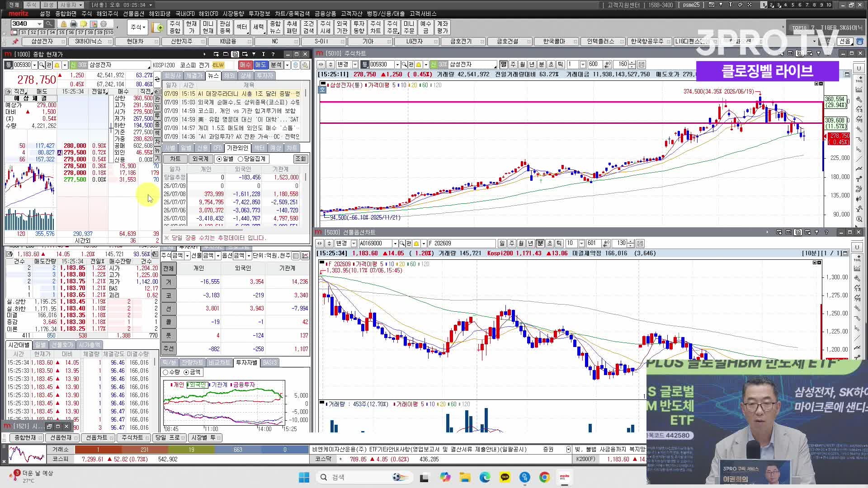Open the A0169000 code dropdown in 선물옵션차트
This screenshot has height=488, width=868.
[395, 244]
